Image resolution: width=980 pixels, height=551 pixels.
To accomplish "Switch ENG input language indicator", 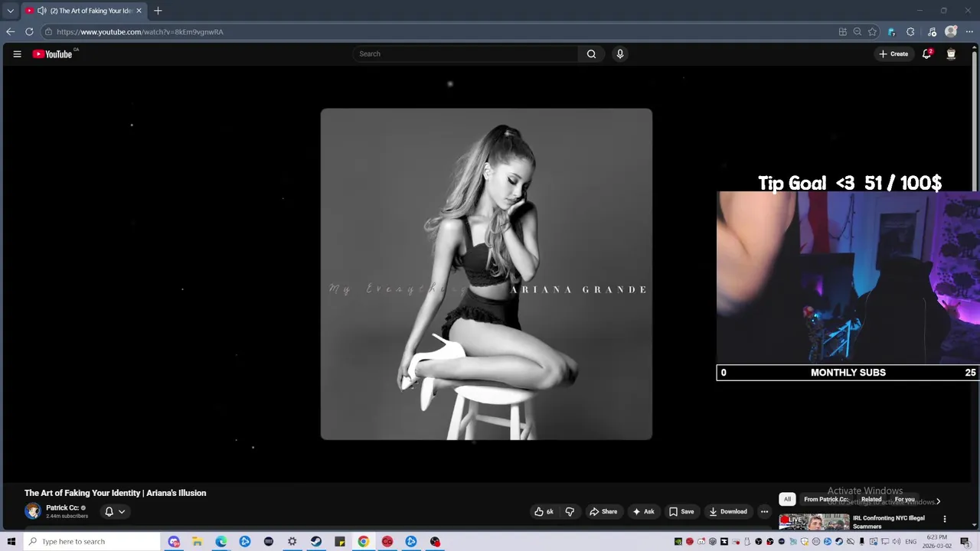I will click(x=910, y=542).
